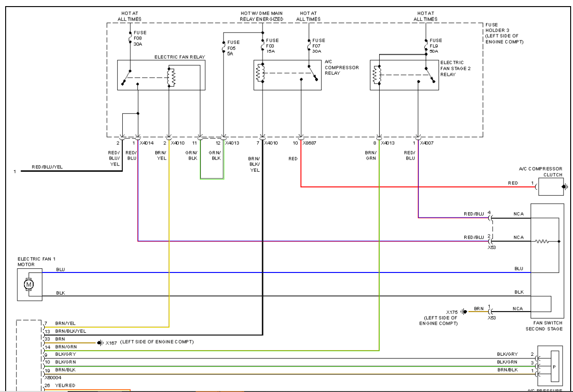Click the green BRN/GRN vertical wire

[x=379, y=245]
